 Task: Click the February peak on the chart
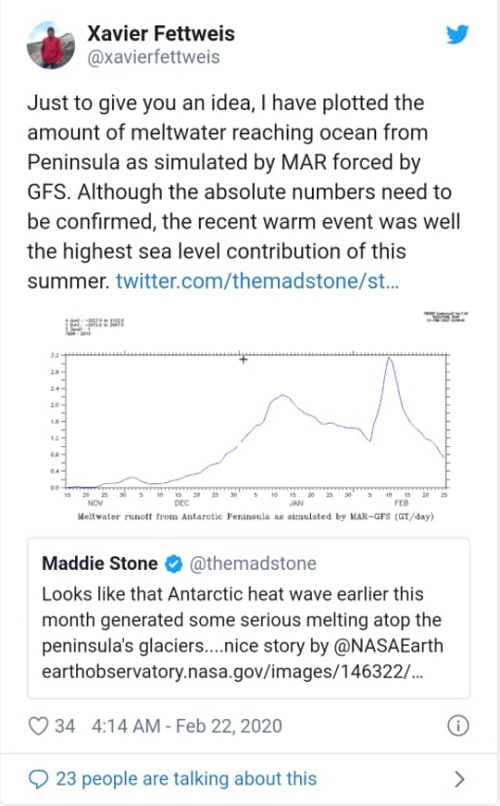pos(390,358)
